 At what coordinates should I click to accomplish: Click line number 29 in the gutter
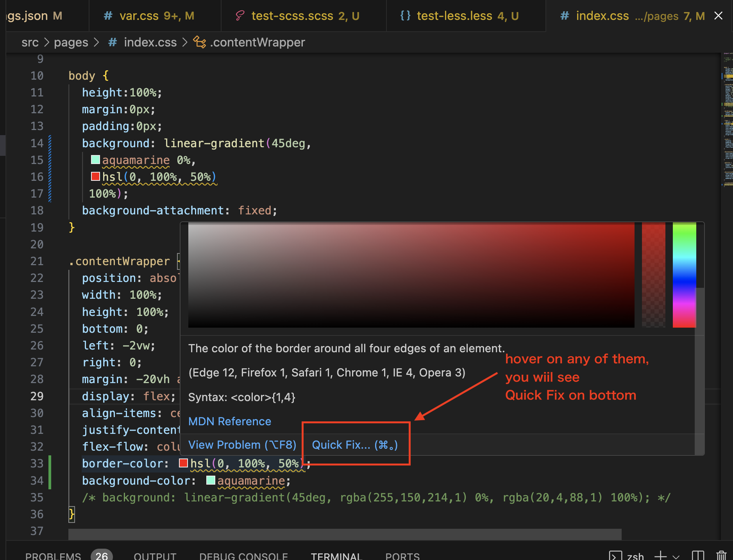[x=37, y=396]
